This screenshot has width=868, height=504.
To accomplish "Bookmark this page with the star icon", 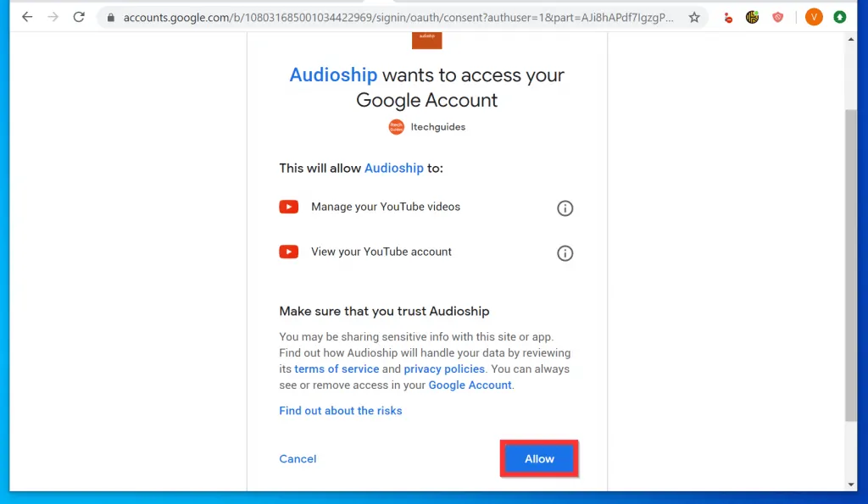I will 694,18.
